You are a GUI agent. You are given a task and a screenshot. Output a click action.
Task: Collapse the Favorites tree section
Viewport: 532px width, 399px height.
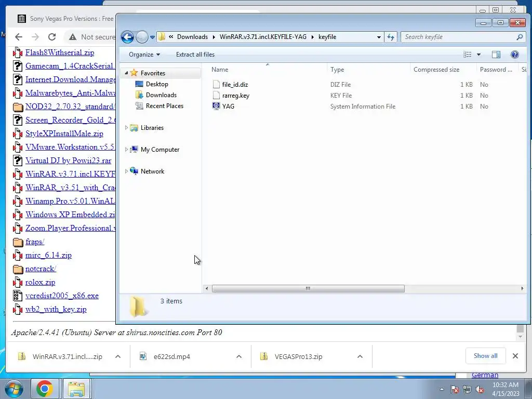pyautogui.click(x=126, y=73)
